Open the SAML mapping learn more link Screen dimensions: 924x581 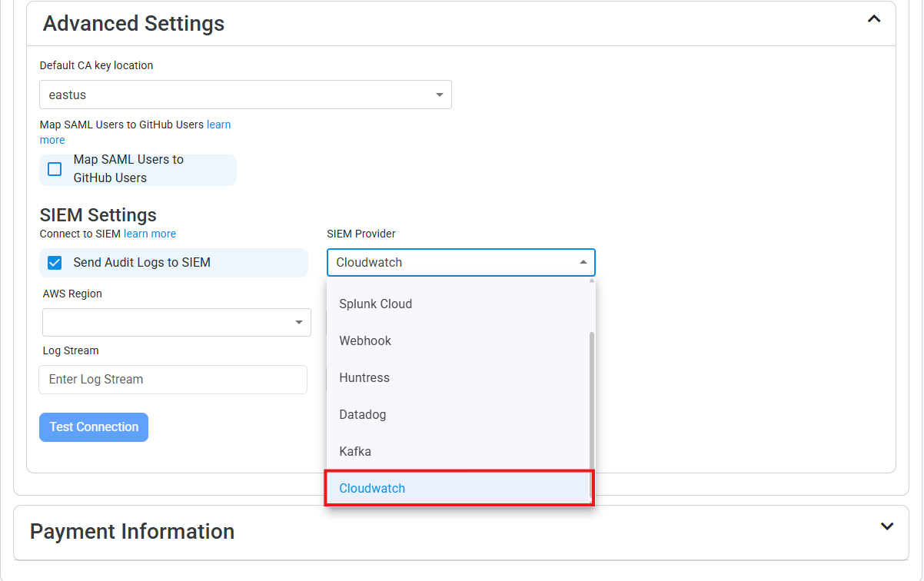point(219,124)
